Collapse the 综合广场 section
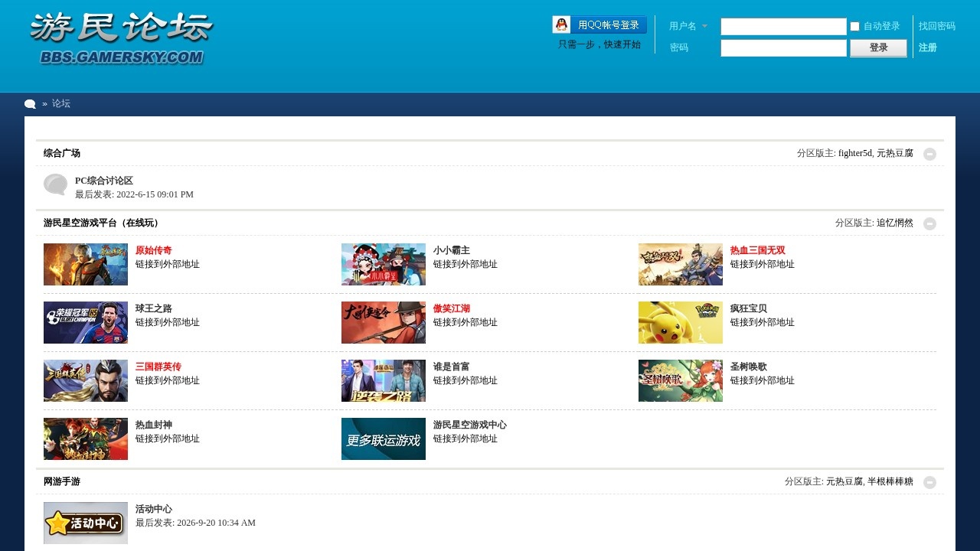Image resolution: width=980 pixels, height=551 pixels. pos(929,154)
